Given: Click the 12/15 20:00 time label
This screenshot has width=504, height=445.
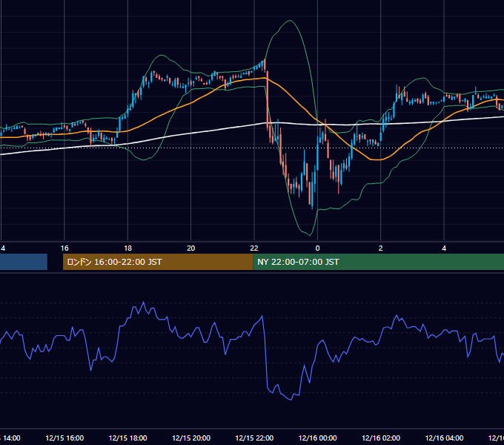Looking at the screenshot, I should click(191, 438).
